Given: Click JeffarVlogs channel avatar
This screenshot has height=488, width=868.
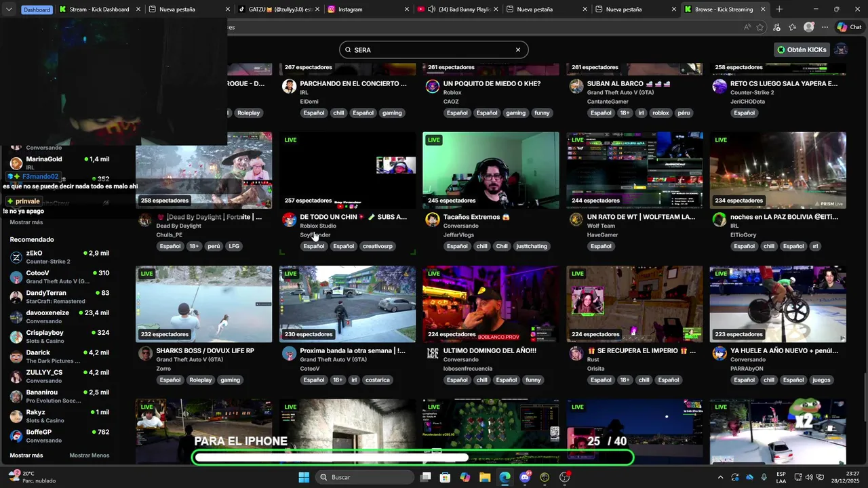Looking at the screenshot, I should click(433, 220).
